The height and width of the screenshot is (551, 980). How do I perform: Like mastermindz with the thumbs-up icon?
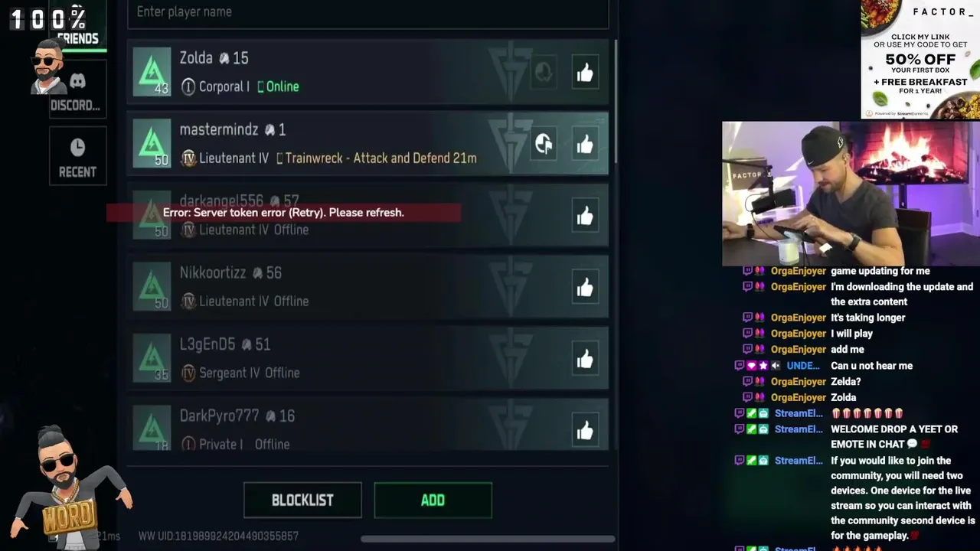click(x=585, y=145)
